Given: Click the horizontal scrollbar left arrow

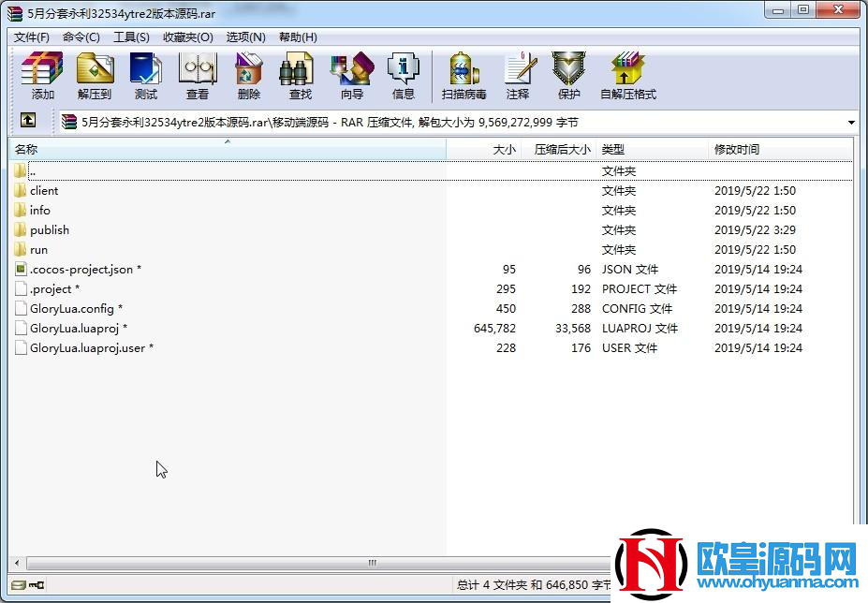Looking at the screenshot, I should (17, 563).
